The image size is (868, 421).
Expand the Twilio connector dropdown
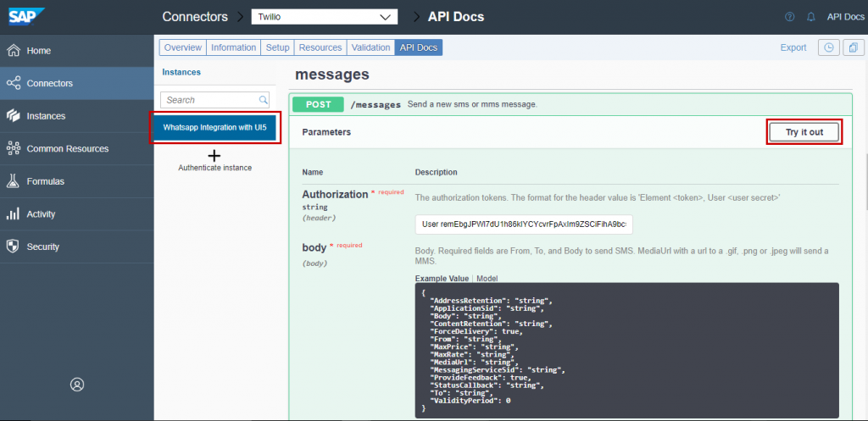coord(325,17)
